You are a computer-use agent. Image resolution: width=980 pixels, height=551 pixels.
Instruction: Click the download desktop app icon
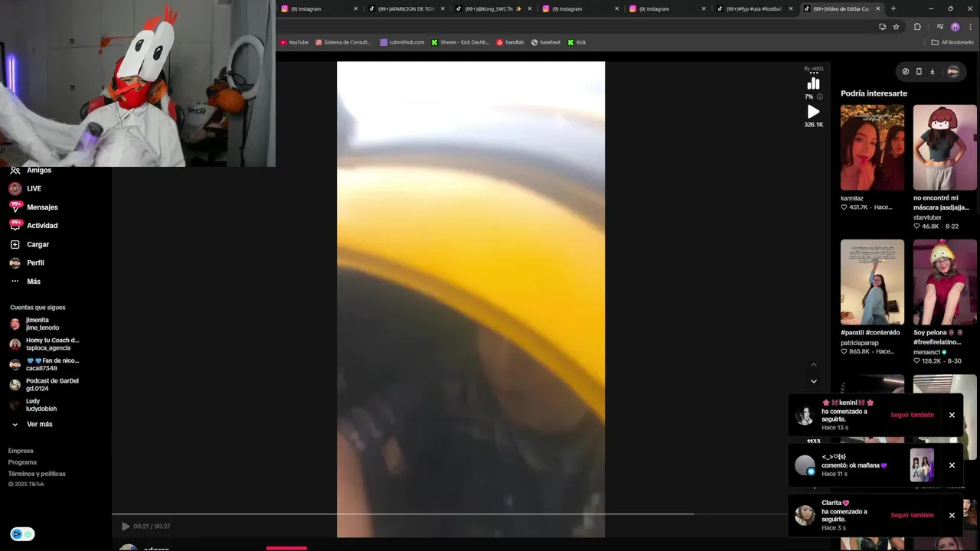tap(933, 71)
